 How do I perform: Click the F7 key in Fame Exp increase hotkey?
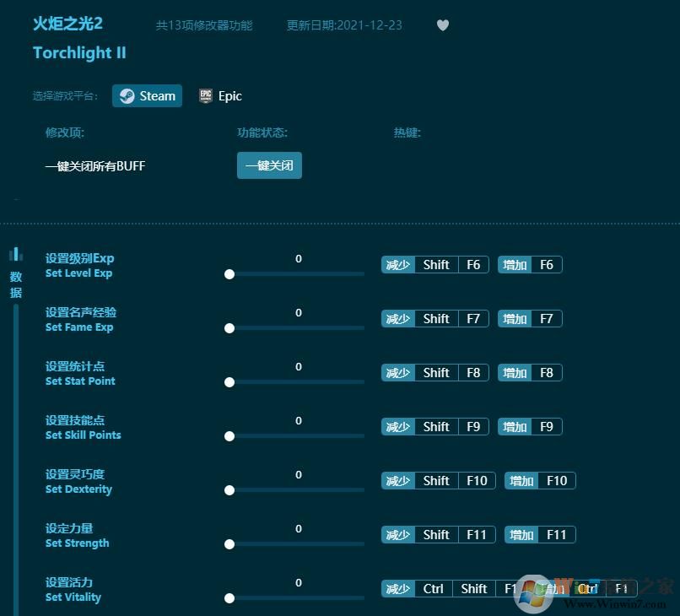[x=547, y=319]
